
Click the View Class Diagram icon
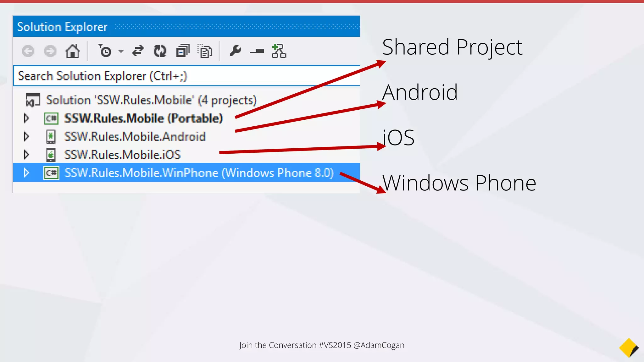tap(279, 51)
